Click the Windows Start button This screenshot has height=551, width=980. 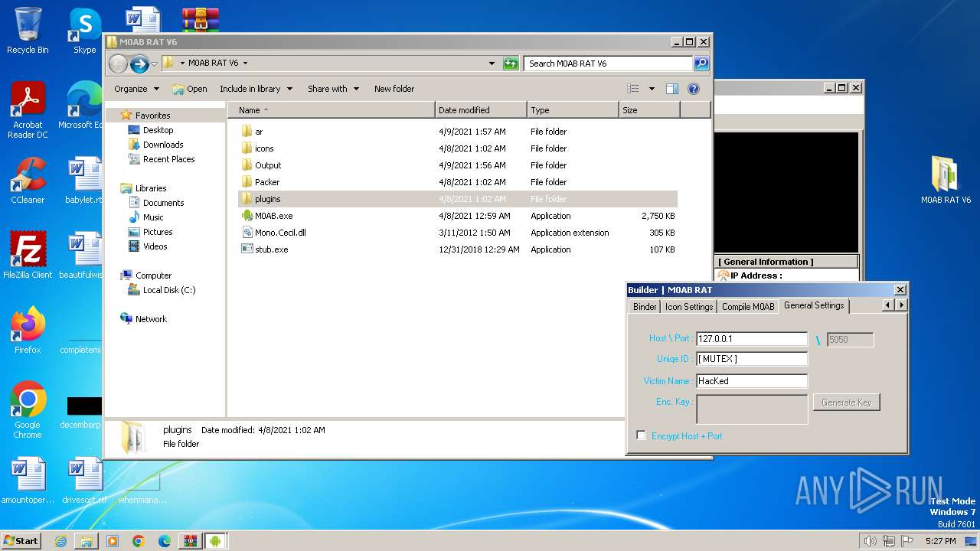tap(21, 541)
